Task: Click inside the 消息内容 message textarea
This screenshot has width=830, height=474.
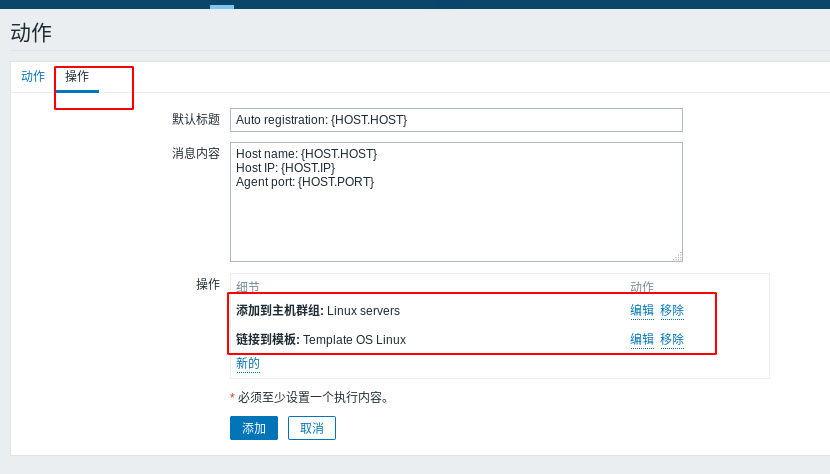Action: click(x=456, y=202)
